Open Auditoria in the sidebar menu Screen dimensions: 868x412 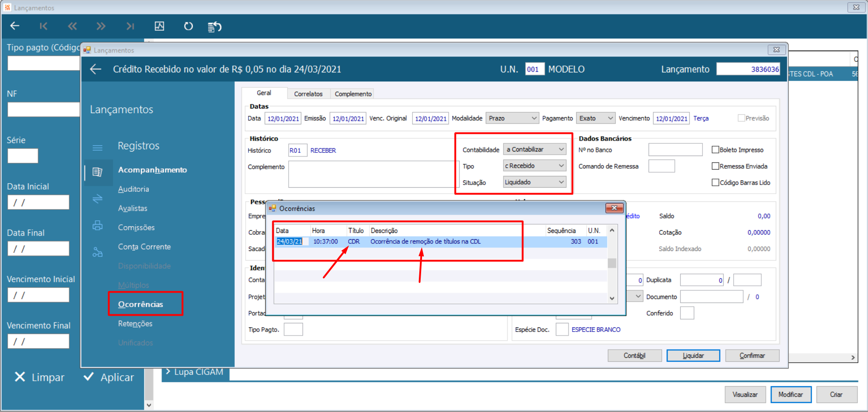pos(133,189)
